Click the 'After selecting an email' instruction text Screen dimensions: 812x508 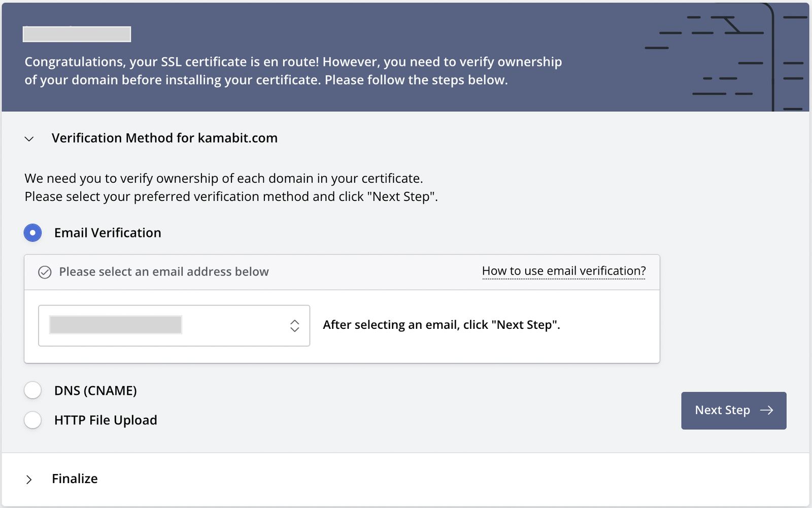[441, 325]
